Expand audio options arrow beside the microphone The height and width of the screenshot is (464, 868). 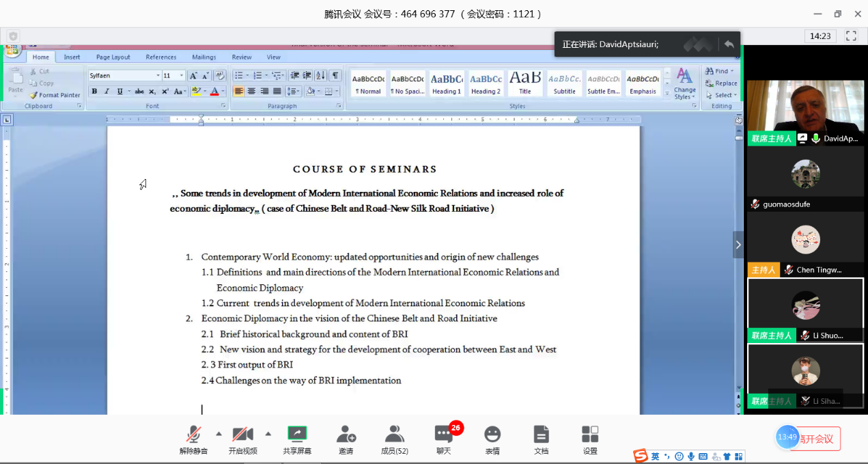pos(219,433)
